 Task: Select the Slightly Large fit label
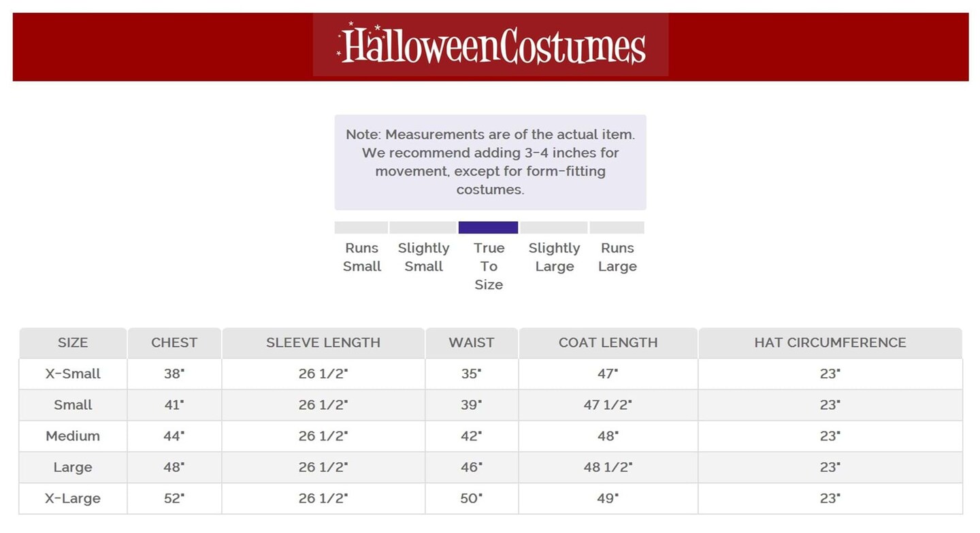[x=554, y=257]
